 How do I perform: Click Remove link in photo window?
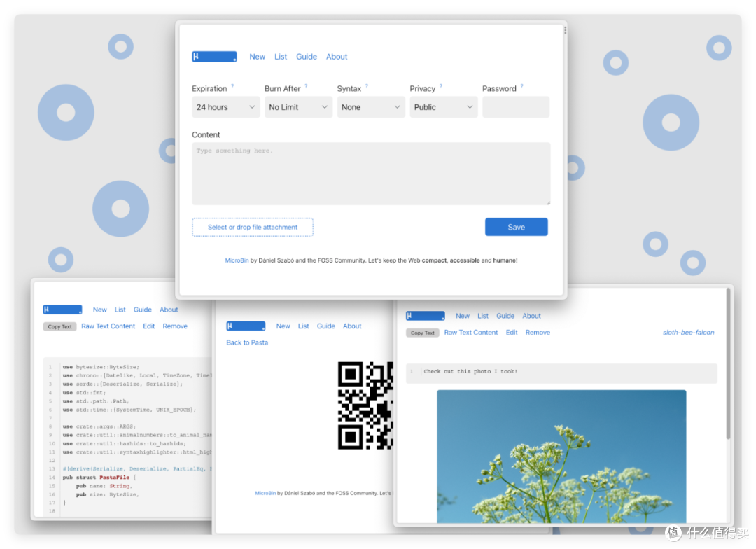pos(538,333)
